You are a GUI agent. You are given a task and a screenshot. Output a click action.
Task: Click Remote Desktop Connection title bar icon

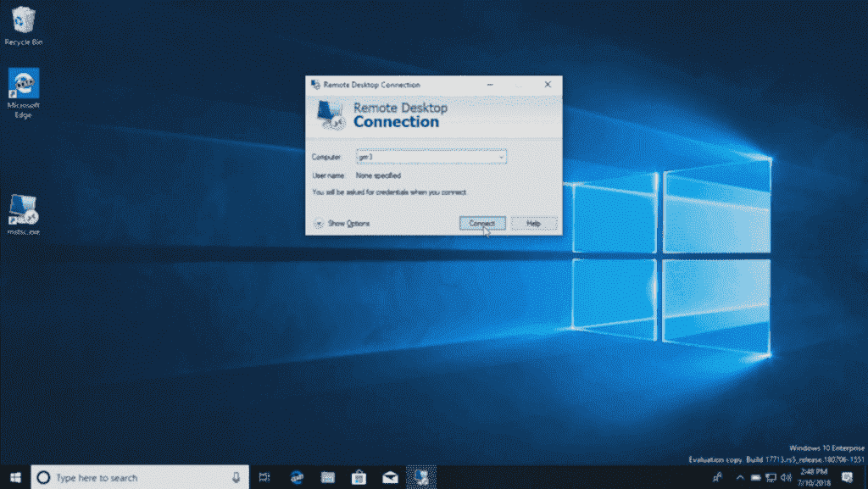(315, 85)
